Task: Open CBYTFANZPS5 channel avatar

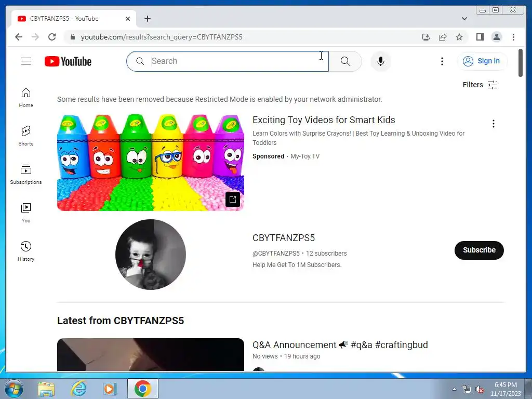Action: (x=151, y=255)
